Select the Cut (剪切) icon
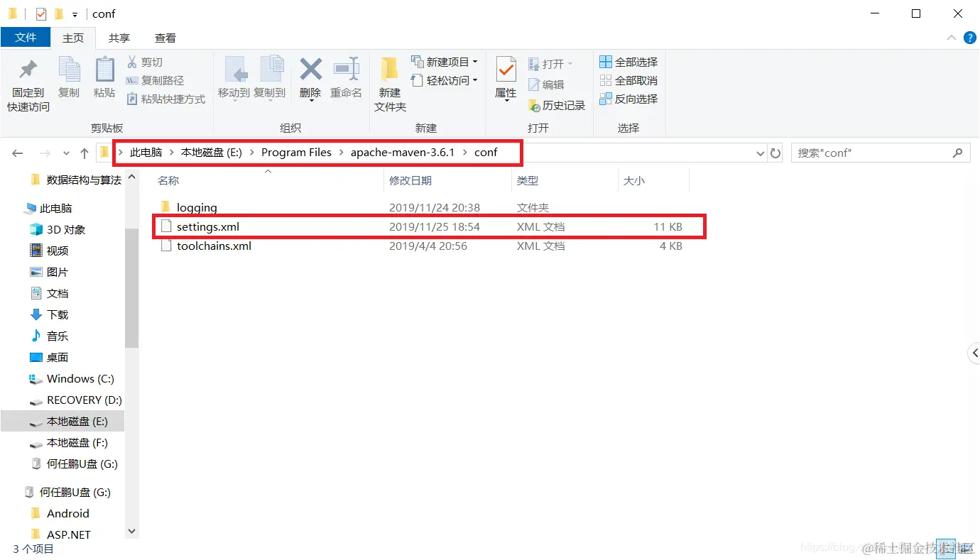 click(146, 62)
